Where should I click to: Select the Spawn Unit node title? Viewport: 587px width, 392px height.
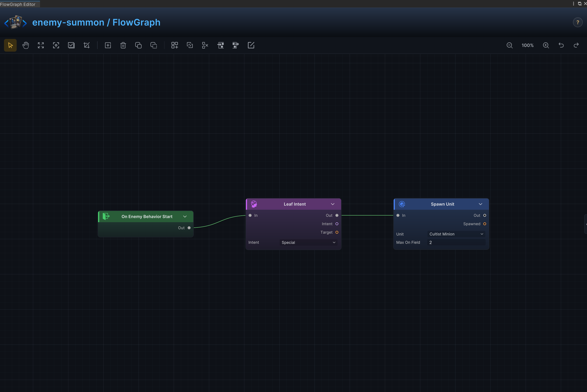[442, 204]
